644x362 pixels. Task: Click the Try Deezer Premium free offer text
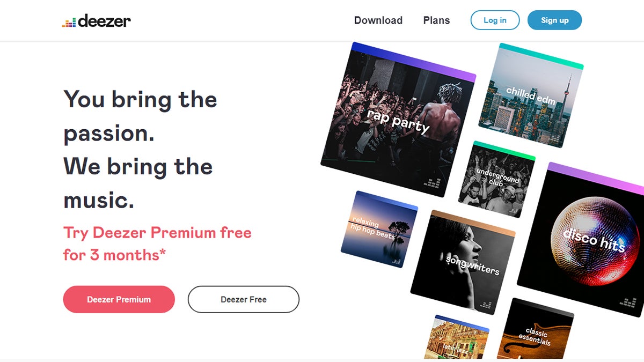[157, 244]
